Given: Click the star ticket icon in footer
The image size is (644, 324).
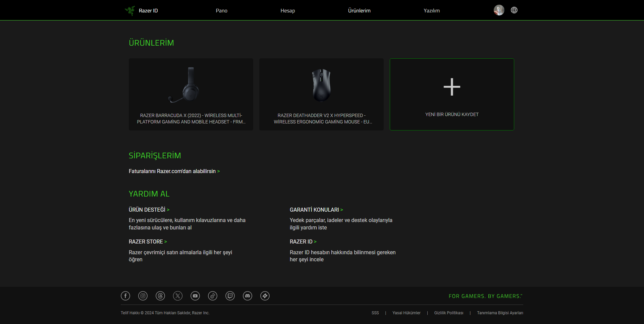Looking at the screenshot, I should (x=265, y=296).
